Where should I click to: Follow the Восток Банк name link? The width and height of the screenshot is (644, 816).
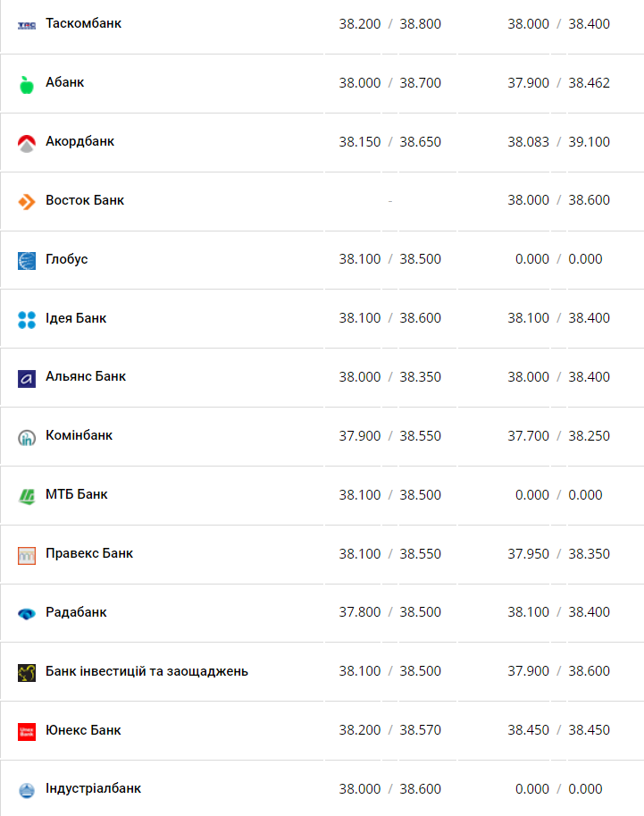pos(85,200)
